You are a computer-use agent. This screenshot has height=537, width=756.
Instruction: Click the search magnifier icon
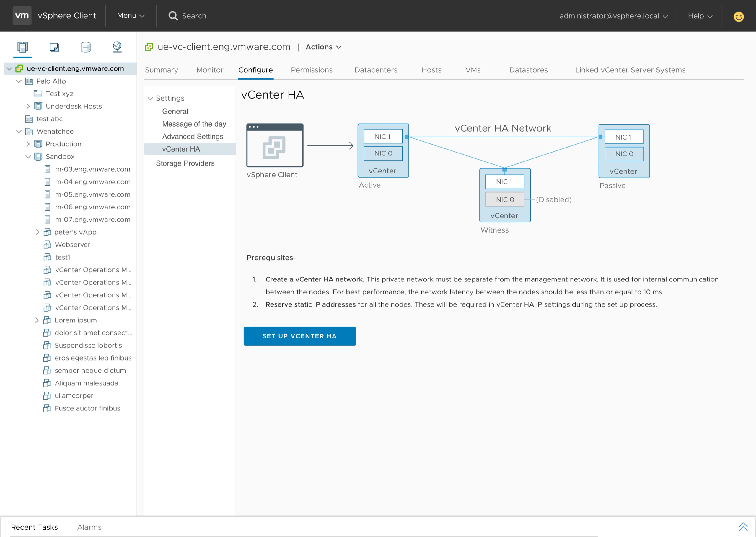[x=173, y=16]
